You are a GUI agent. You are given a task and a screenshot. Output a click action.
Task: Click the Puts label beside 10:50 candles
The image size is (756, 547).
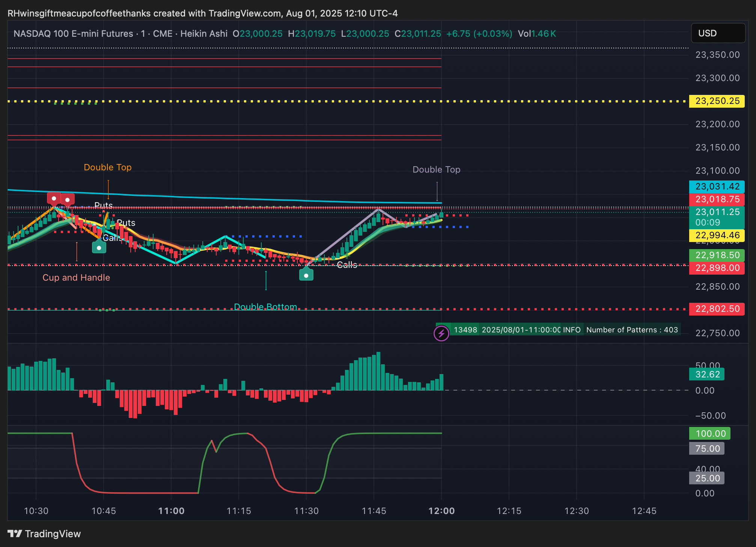[126, 223]
